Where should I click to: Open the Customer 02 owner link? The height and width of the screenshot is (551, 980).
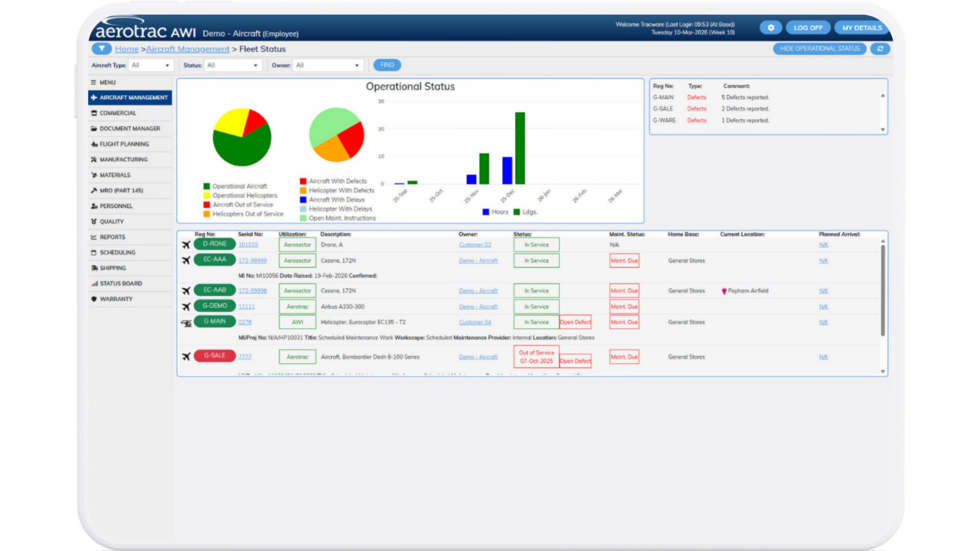coord(475,245)
